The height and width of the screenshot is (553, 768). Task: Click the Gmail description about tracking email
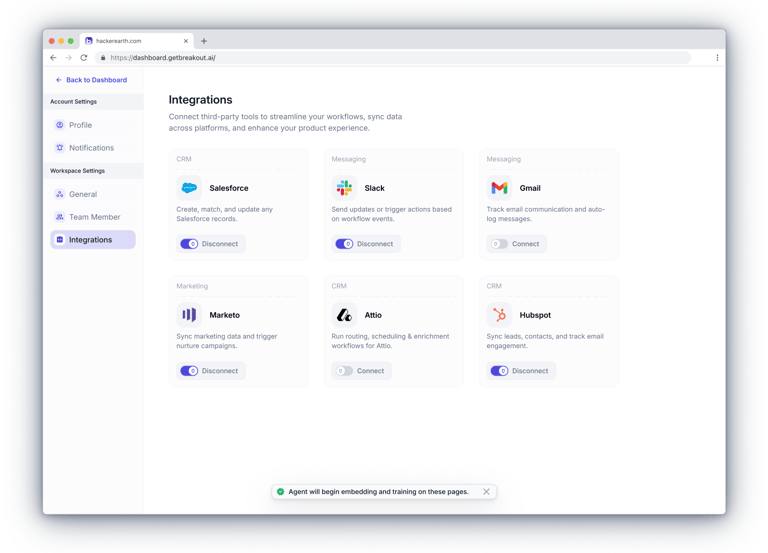coord(545,214)
